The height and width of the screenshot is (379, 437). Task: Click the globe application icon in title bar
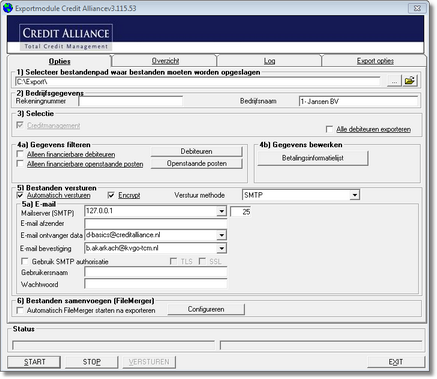point(7,8)
